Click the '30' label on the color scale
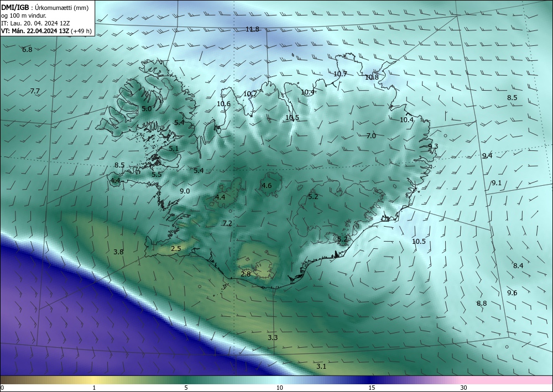 (x=463, y=388)
